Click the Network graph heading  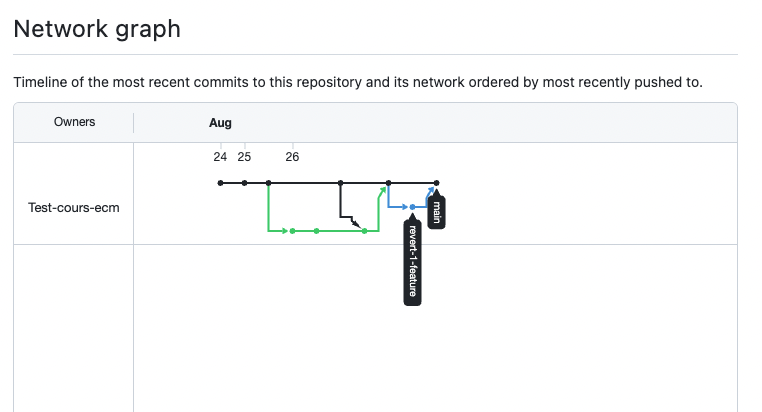[97, 28]
